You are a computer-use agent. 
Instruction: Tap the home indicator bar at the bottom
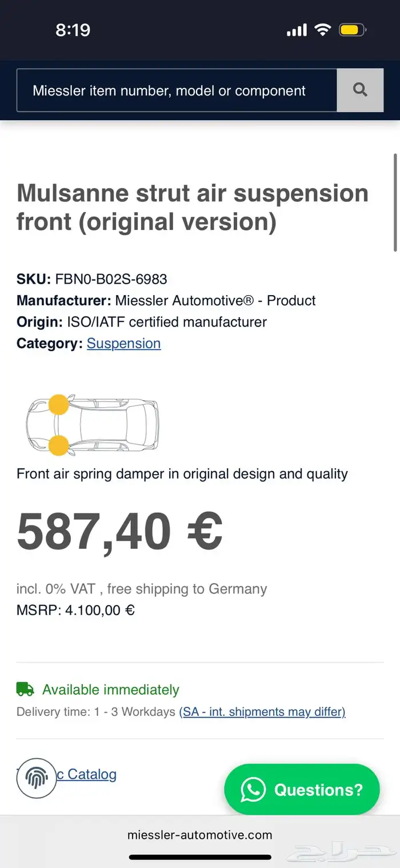coord(200,857)
